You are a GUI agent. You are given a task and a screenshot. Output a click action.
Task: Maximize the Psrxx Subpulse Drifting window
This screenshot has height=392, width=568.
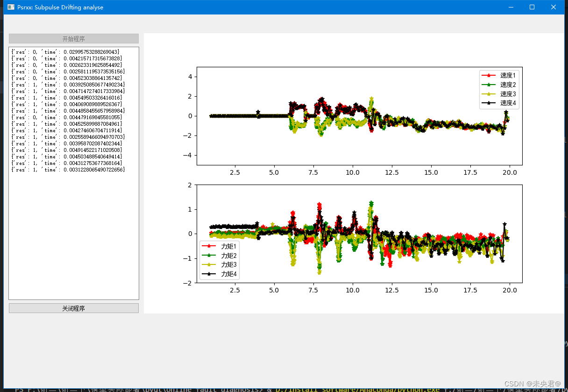pos(532,7)
